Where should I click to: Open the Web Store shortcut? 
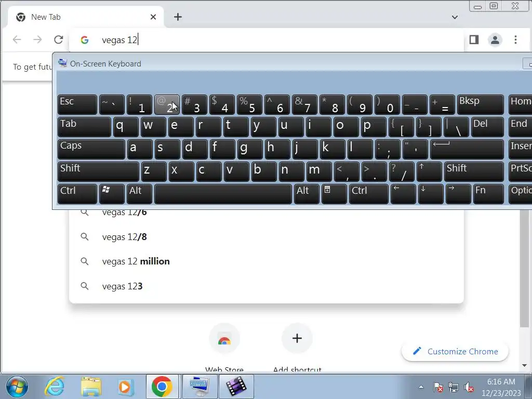(x=224, y=348)
